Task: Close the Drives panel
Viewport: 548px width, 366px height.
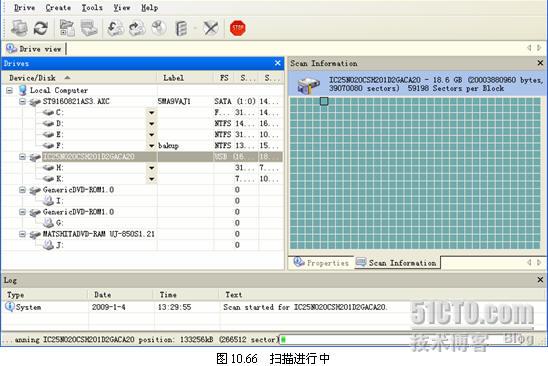Action: (x=277, y=63)
